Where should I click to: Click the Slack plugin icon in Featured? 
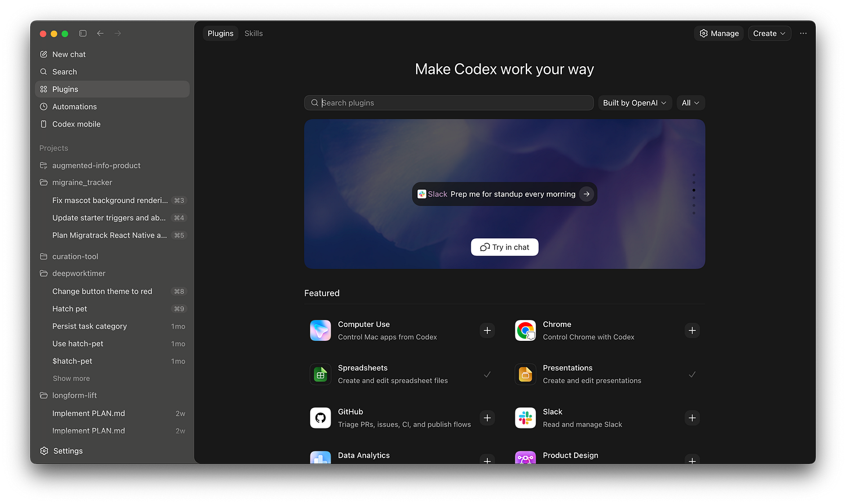[x=525, y=418]
